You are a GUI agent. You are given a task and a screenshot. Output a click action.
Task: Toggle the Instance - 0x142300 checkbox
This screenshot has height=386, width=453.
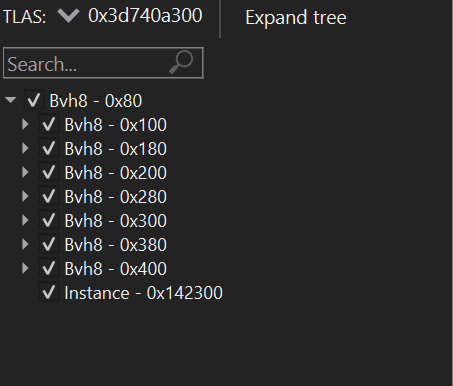point(49,292)
